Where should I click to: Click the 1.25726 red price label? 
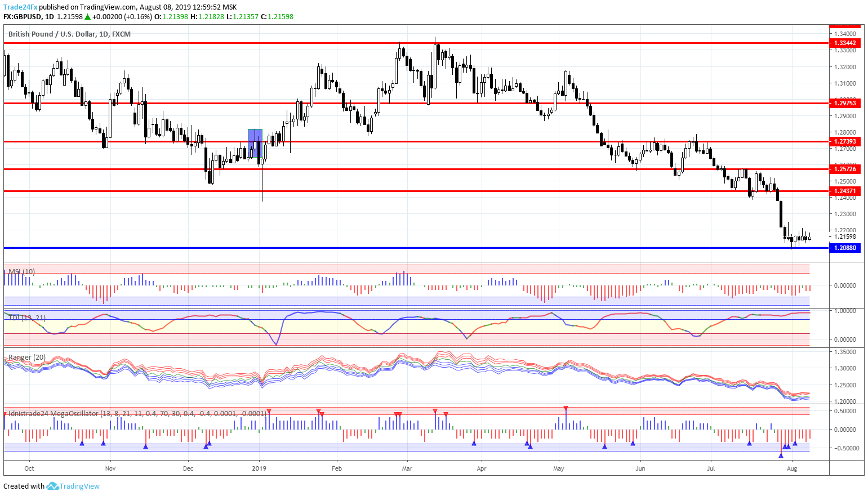(x=845, y=169)
